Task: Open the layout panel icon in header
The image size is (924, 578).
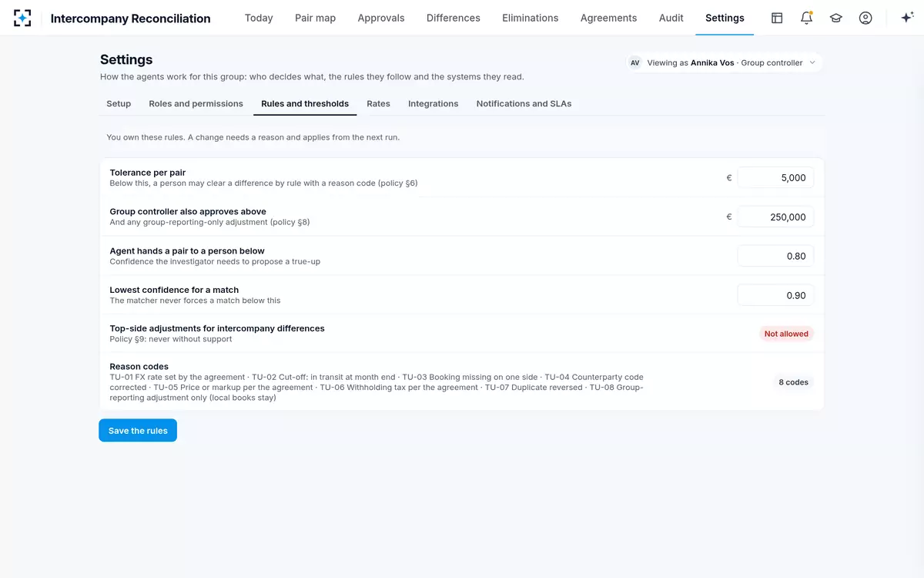Action: pyautogui.click(x=777, y=18)
